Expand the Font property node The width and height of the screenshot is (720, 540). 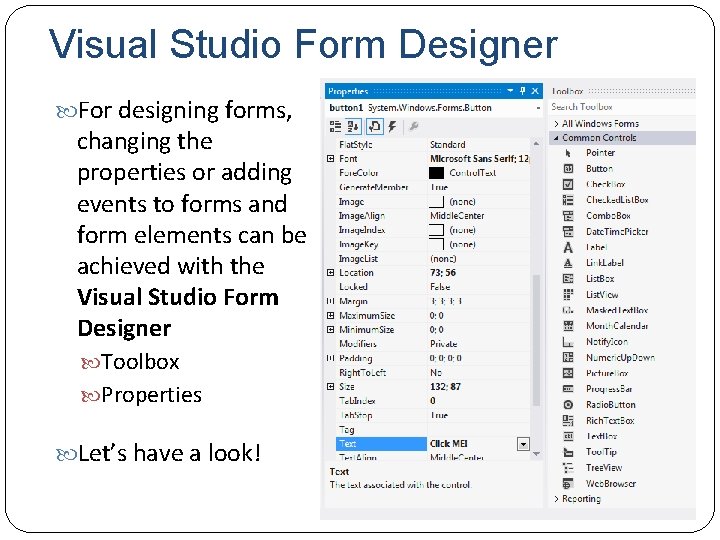[330, 158]
